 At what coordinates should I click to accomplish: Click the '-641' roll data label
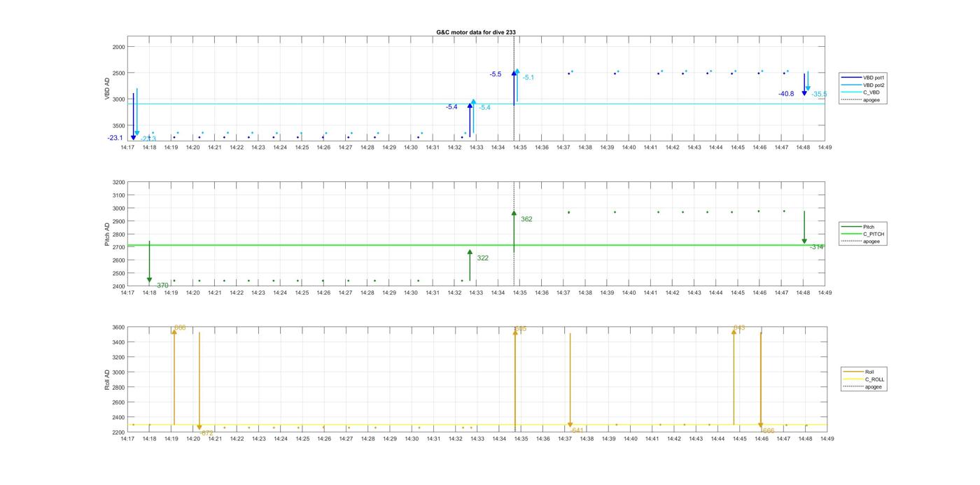[x=576, y=430]
